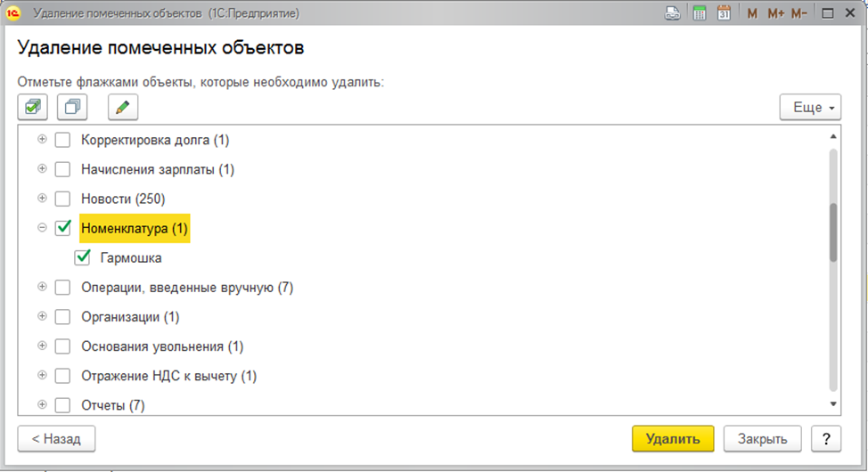Go back with the < Назад button
Viewport: 868px width, 472px height.
coord(56,439)
